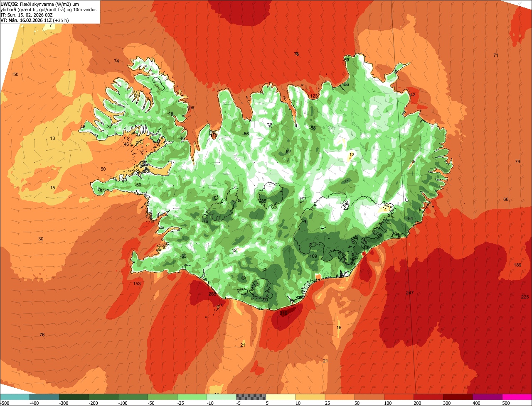532x406 pixels.
Task: Click the dark red legend swatch between 300 and 400
Action: coord(457,397)
